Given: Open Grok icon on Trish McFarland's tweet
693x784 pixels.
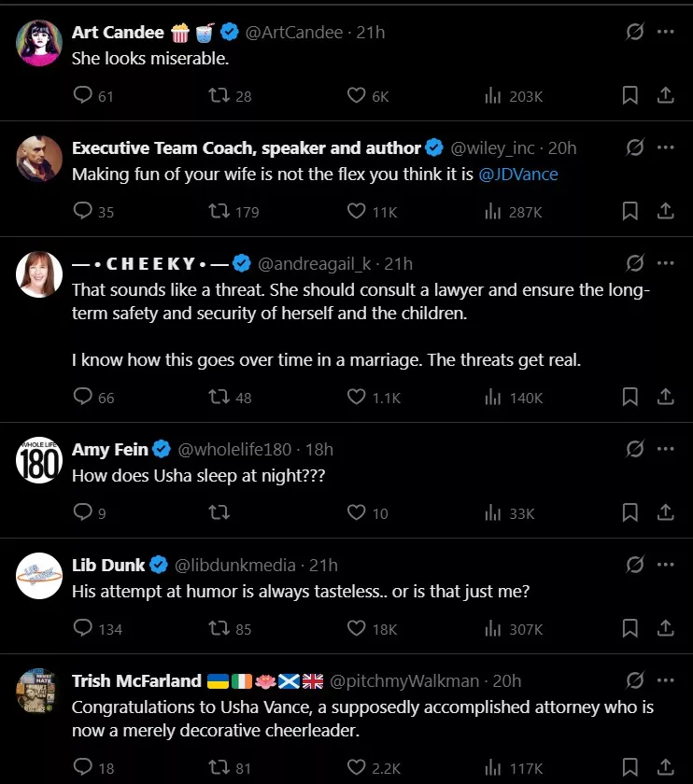Looking at the screenshot, I should (x=635, y=680).
